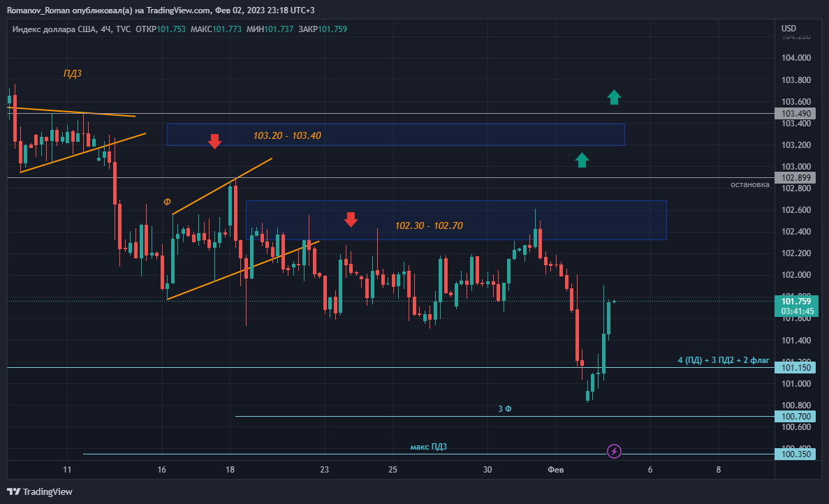Click date label 11 on time axis

[67, 470]
